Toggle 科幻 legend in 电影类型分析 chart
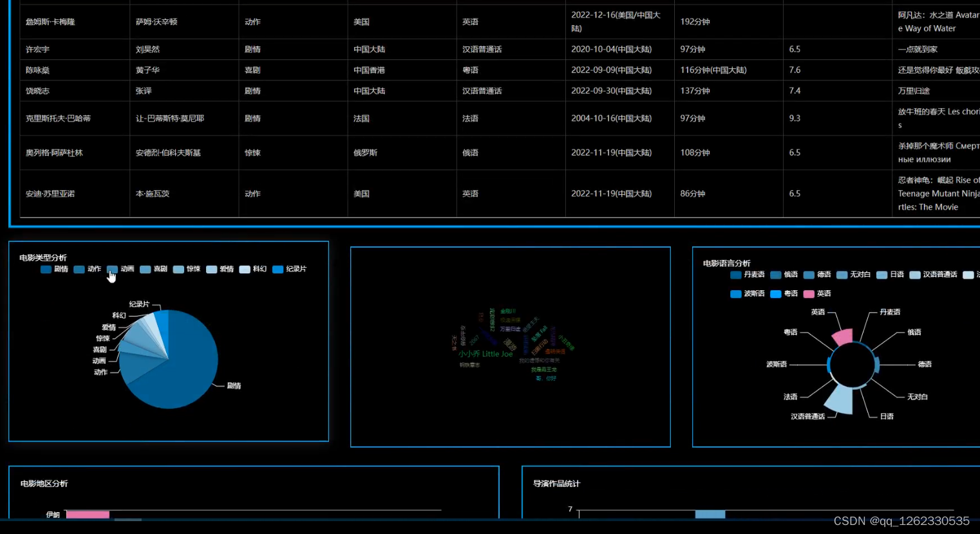The height and width of the screenshot is (534, 980). [x=253, y=269]
